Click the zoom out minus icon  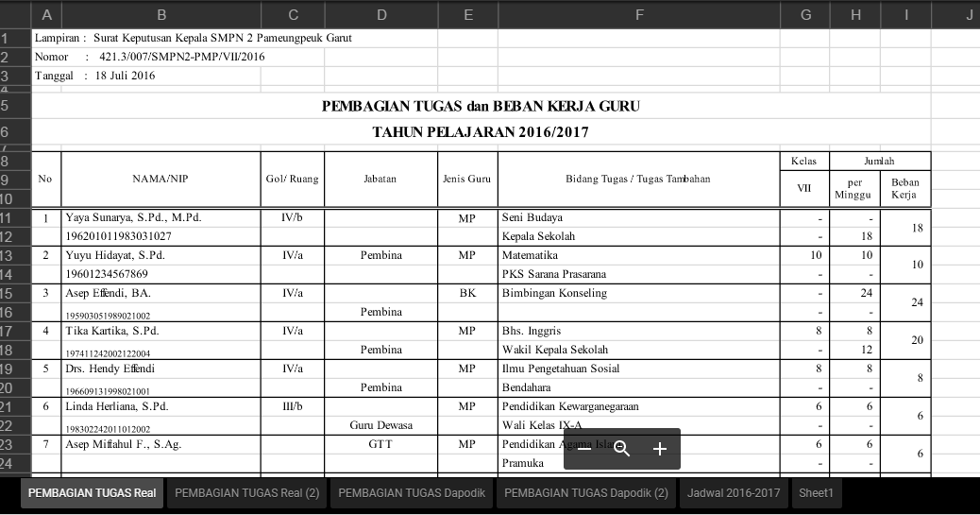click(x=584, y=449)
